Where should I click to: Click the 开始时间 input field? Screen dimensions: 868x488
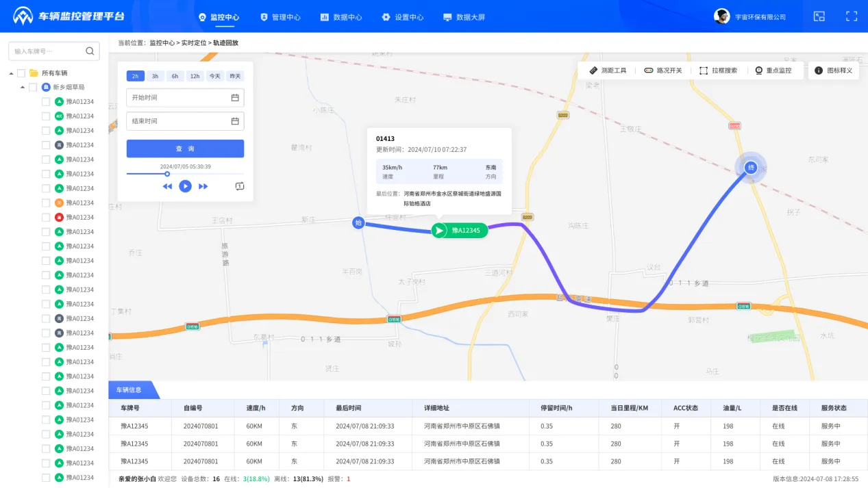point(185,97)
